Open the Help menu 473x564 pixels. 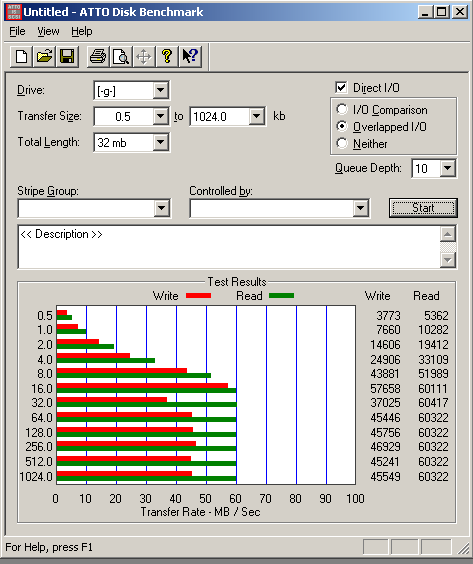[x=82, y=32]
